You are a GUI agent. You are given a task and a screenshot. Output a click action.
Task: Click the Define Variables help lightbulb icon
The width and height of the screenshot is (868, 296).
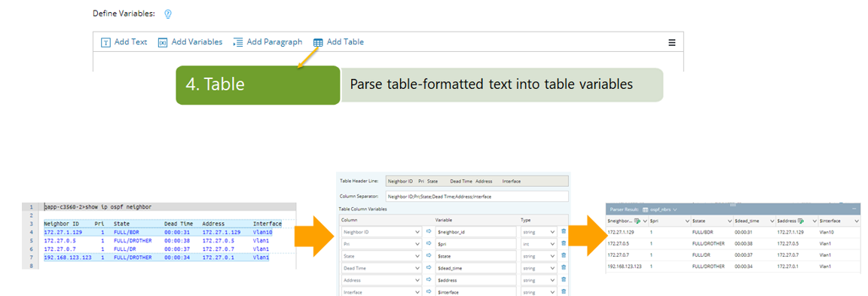[x=168, y=14]
